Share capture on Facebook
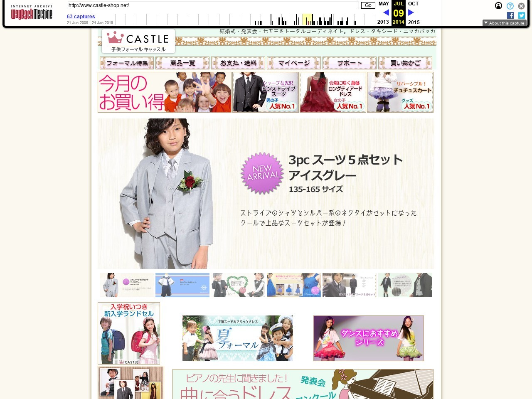The height and width of the screenshot is (399, 532). click(x=510, y=15)
